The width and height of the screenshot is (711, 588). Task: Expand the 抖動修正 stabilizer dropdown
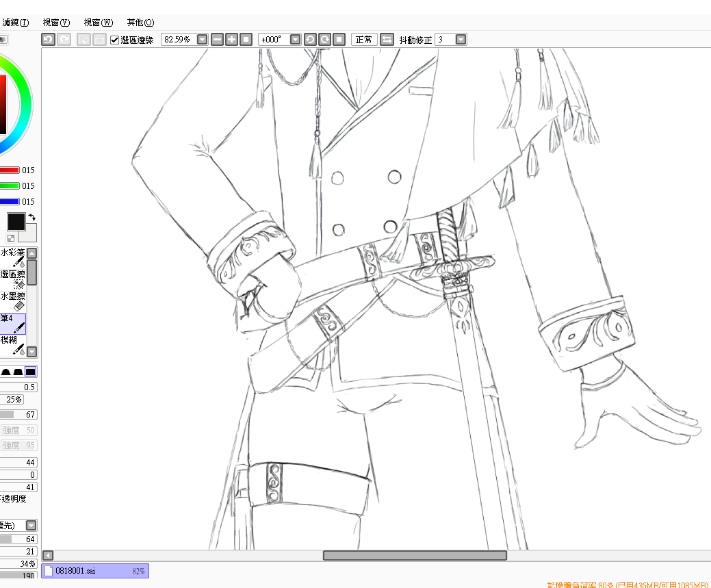click(461, 40)
